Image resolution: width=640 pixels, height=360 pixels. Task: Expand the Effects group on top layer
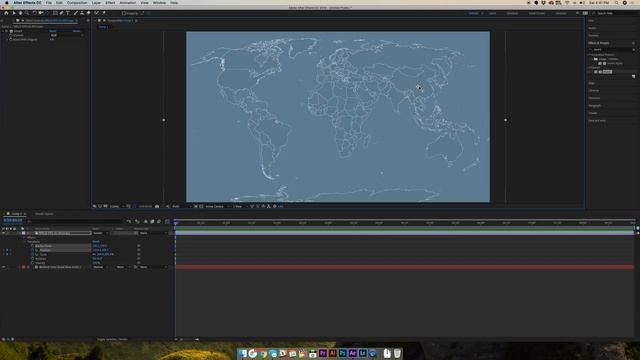pos(24,238)
